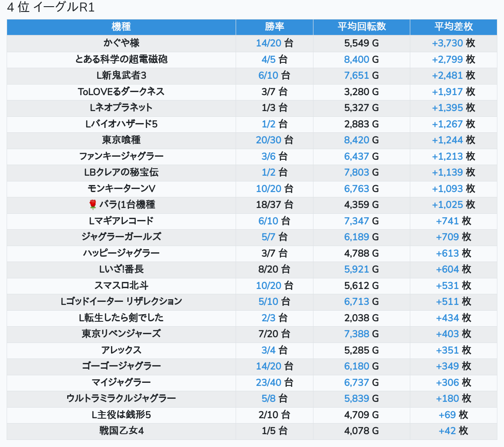Click the 4/5 win rate for とある科学の超電磁砲
The image size is (504, 447).
tap(268, 59)
